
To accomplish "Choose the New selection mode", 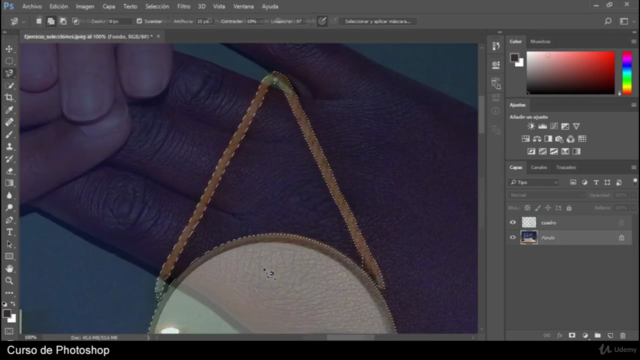I will 38,21.
